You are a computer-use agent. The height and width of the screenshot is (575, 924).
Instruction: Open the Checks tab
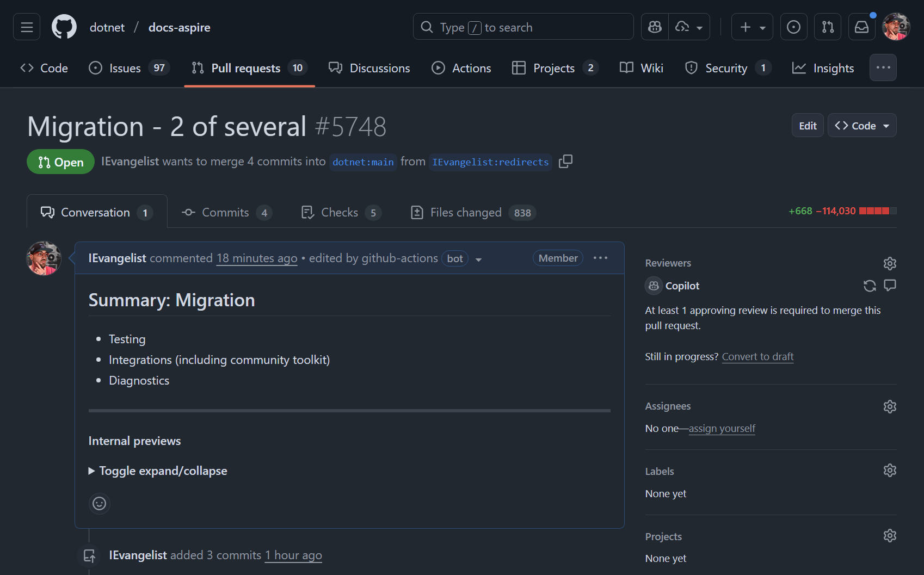click(339, 212)
